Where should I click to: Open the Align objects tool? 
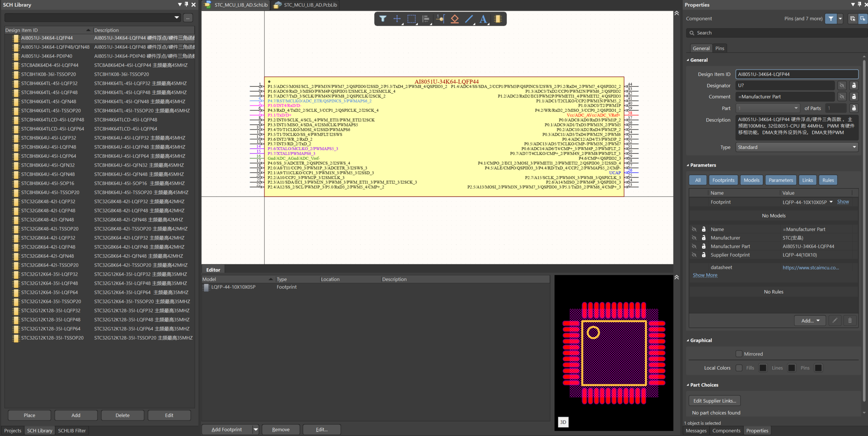click(x=426, y=19)
